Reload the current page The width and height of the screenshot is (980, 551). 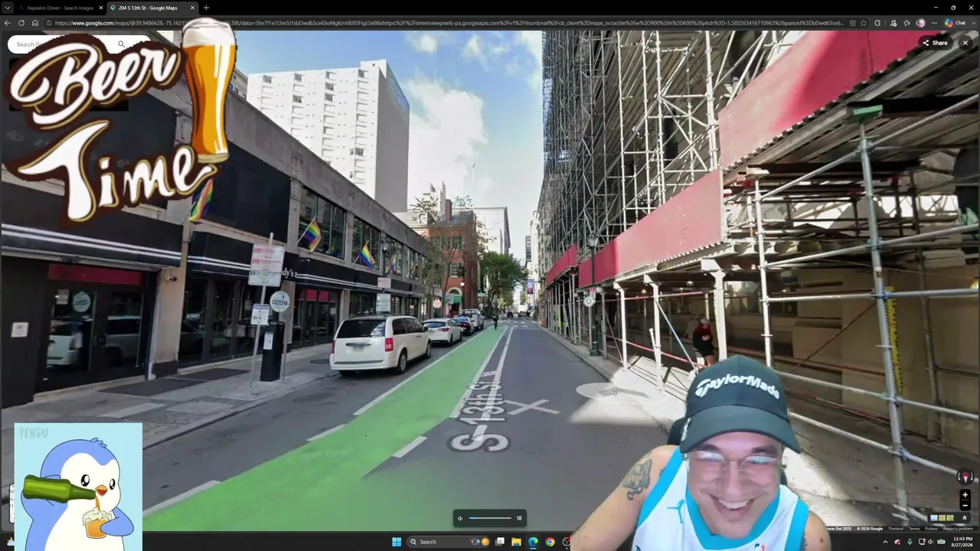click(21, 23)
